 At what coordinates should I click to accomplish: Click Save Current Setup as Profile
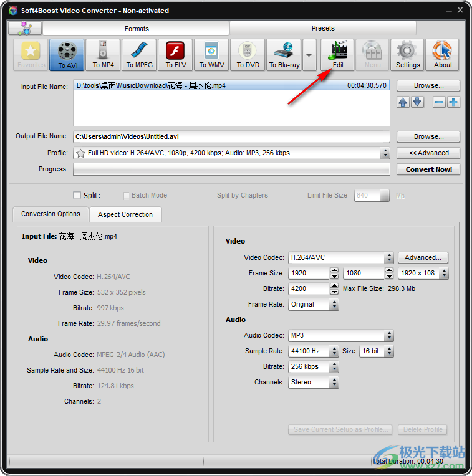pyautogui.click(x=340, y=429)
